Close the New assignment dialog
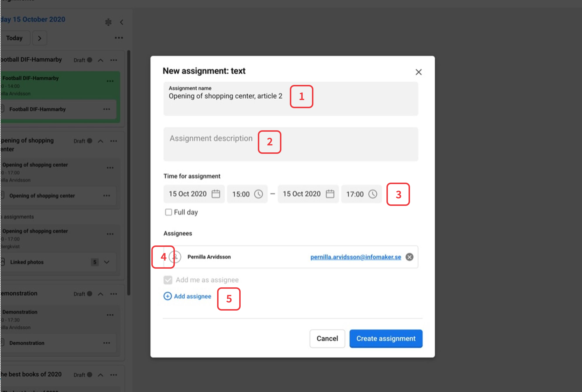This screenshot has width=582, height=392. (418, 72)
